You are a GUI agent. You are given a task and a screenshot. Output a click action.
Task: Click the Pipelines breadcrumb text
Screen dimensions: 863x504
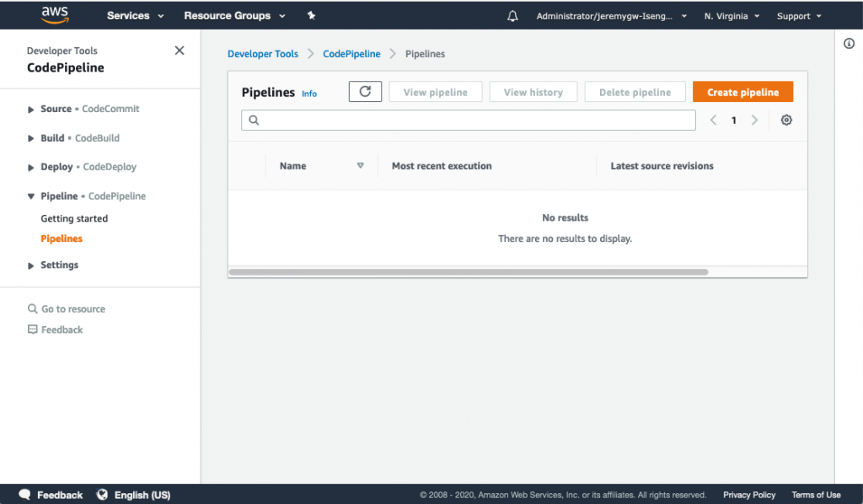(x=425, y=54)
